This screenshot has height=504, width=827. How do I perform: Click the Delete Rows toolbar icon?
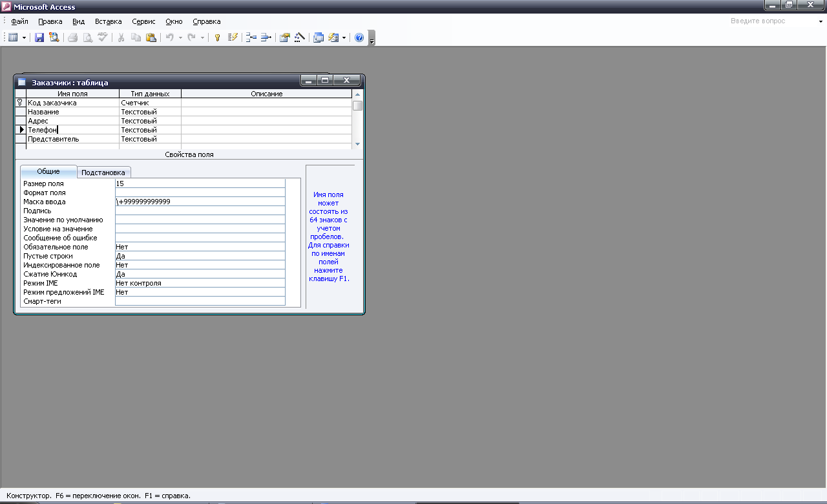[266, 37]
